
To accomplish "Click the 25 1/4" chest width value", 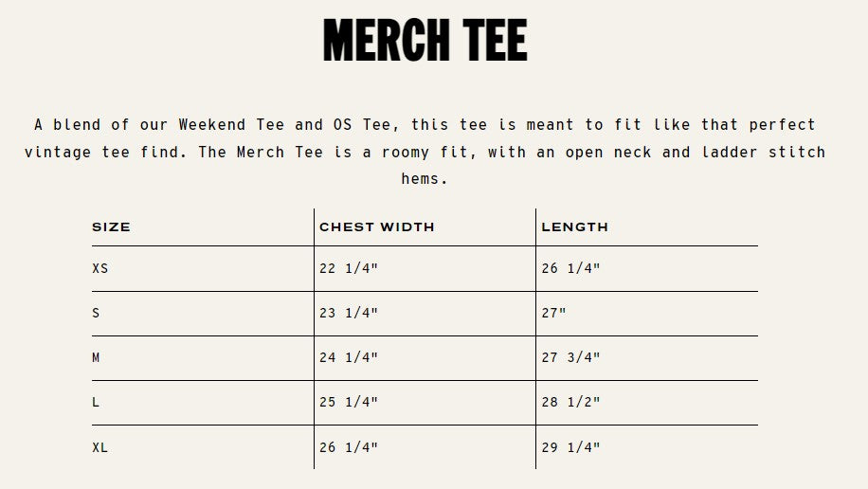I will [x=349, y=402].
